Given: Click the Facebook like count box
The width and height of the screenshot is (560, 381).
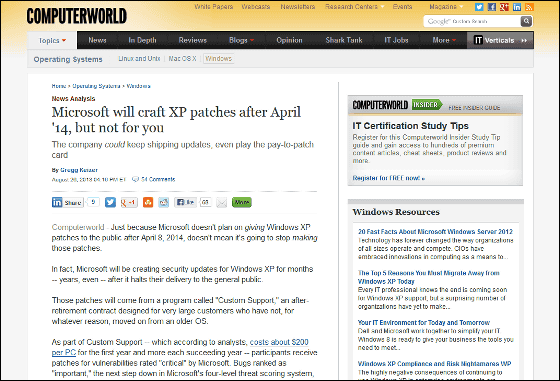Looking at the screenshot, I should coord(205,202).
